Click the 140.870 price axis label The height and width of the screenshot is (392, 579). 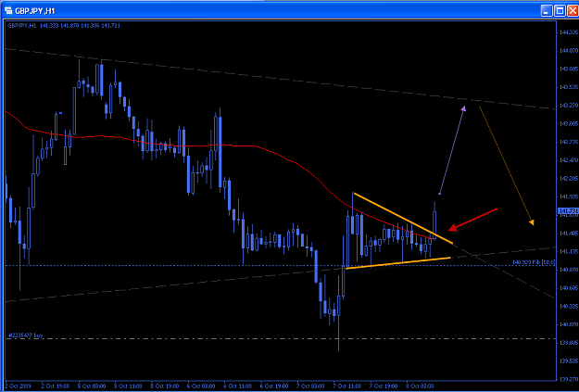(x=569, y=270)
